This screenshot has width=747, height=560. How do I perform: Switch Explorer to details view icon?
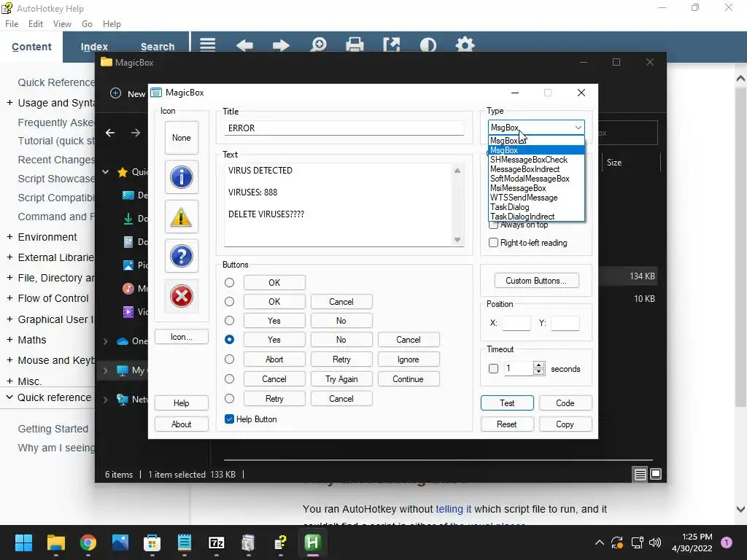tap(640, 474)
